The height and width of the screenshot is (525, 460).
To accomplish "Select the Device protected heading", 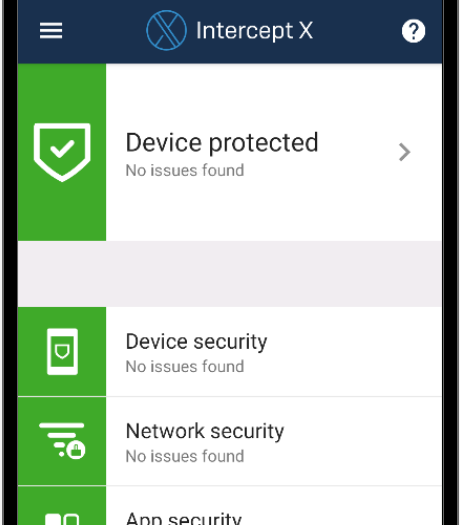I will pos(222,143).
